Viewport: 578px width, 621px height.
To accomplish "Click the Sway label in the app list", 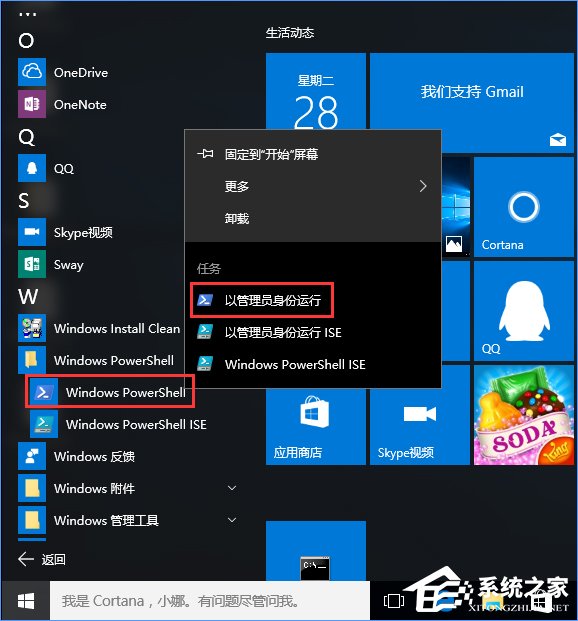I will click(69, 265).
